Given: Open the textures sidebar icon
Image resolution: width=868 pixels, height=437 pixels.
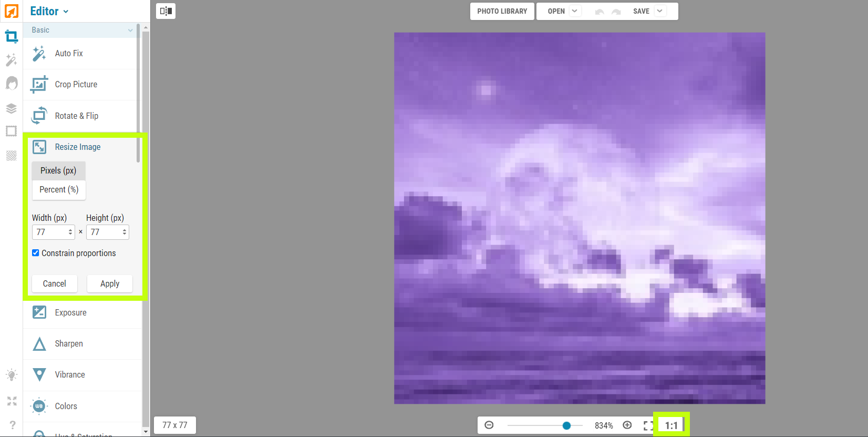Looking at the screenshot, I should click(11, 155).
